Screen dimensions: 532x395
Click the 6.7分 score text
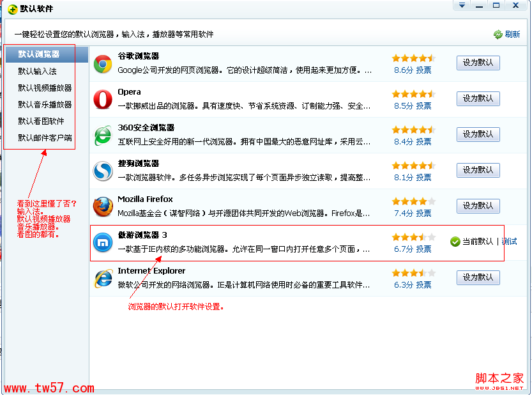pos(404,249)
